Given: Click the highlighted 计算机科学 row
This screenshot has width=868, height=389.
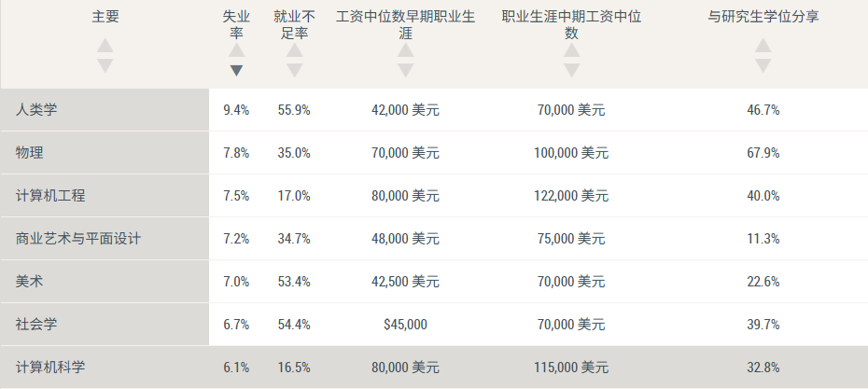Looking at the screenshot, I should tap(51, 368).
